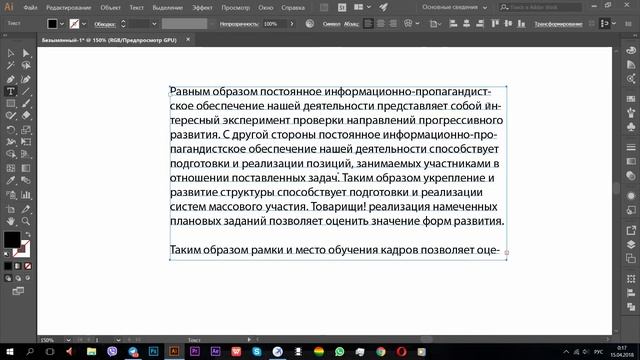
Task: Choose the Lasso tool
Action: click(26, 65)
